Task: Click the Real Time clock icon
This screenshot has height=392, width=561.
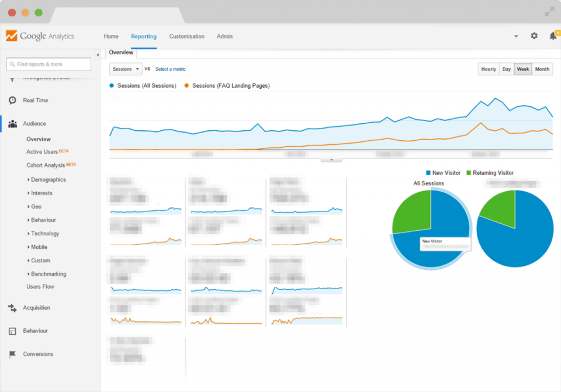Action: 12,100
